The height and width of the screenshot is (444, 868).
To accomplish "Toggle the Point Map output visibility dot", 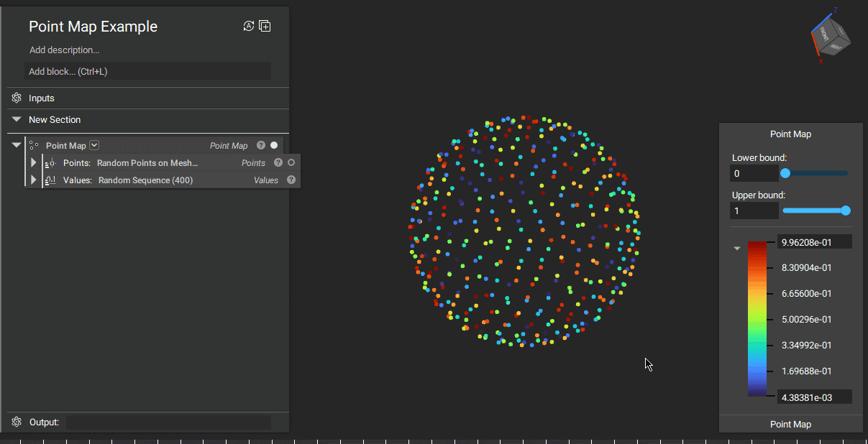I will pos(274,145).
